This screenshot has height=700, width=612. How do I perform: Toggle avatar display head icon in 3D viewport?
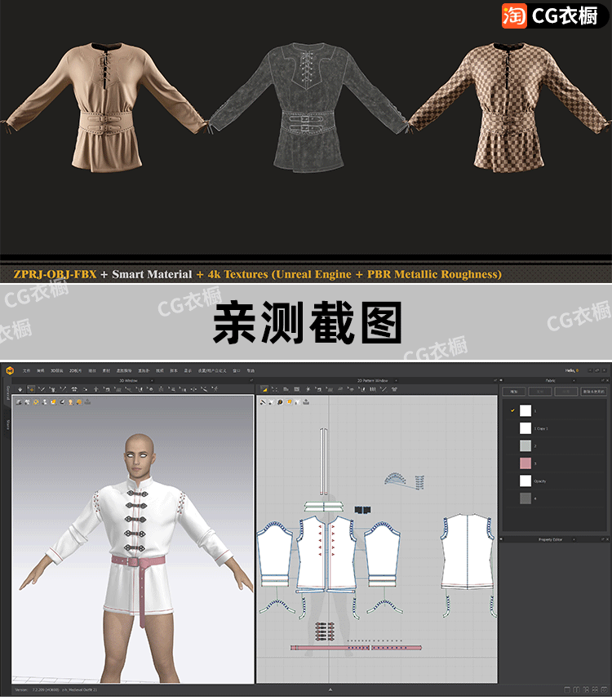(70, 401)
